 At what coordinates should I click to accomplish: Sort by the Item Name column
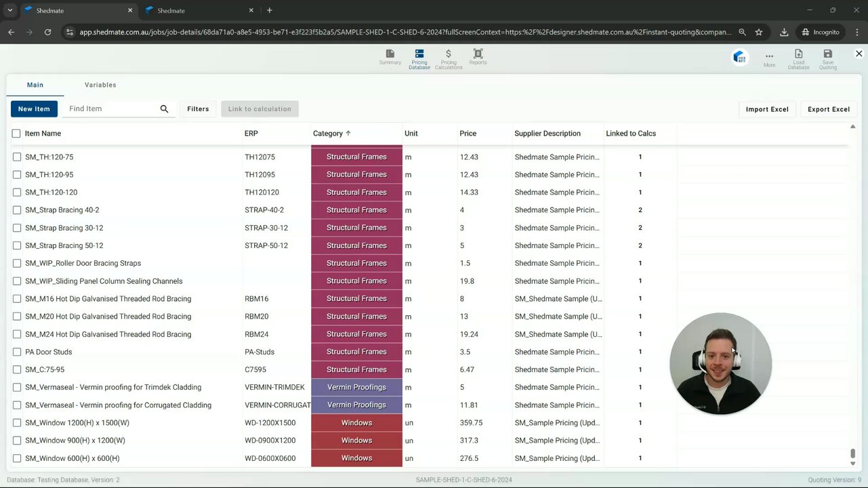(43, 134)
